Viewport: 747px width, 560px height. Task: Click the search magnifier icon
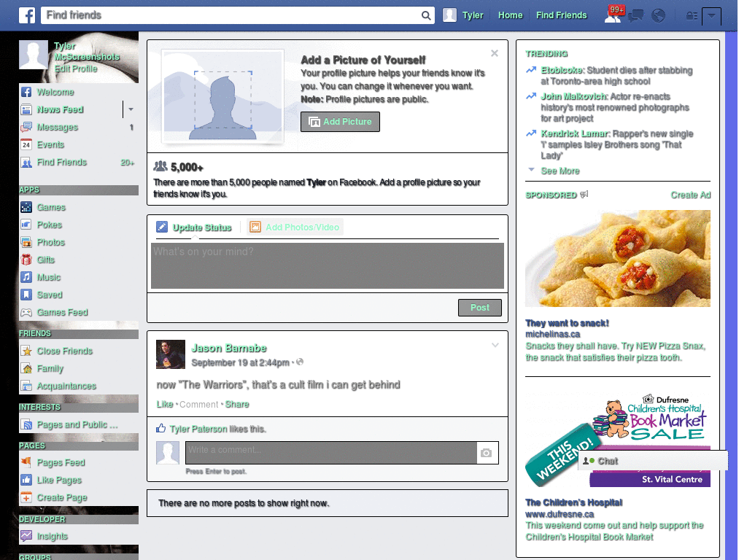[426, 16]
